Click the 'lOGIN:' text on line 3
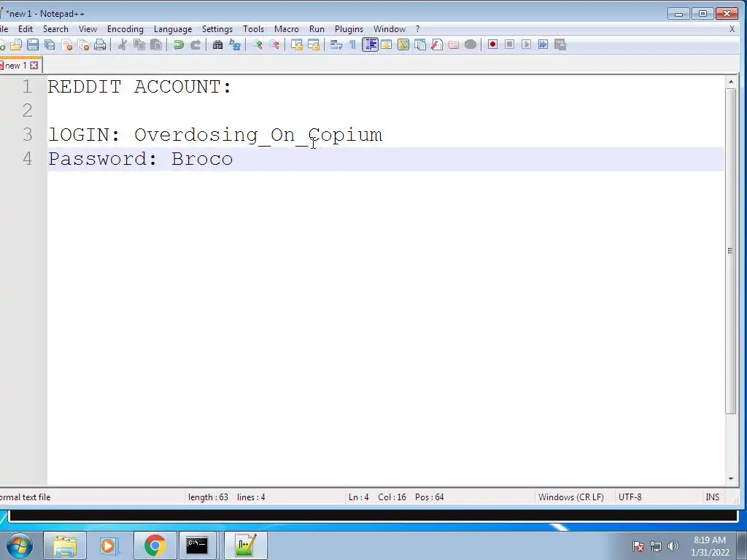The height and width of the screenshot is (560, 747). pyautogui.click(x=84, y=135)
